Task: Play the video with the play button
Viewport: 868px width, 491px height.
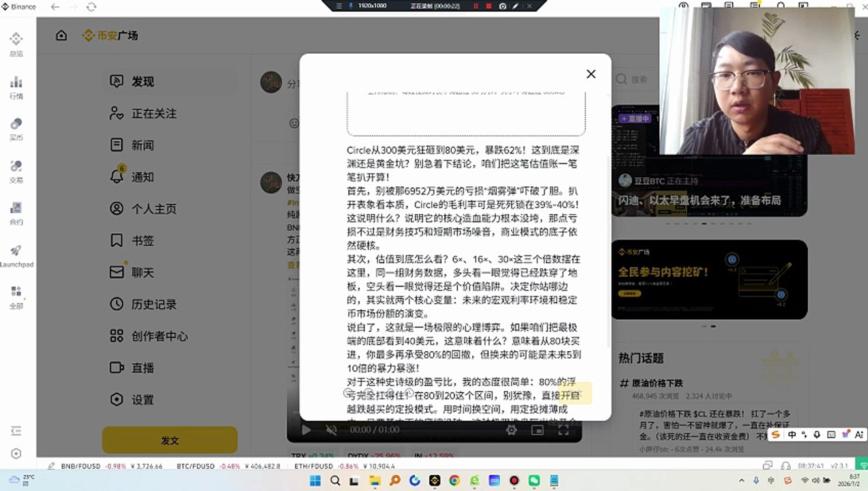Action: click(x=306, y=430)
